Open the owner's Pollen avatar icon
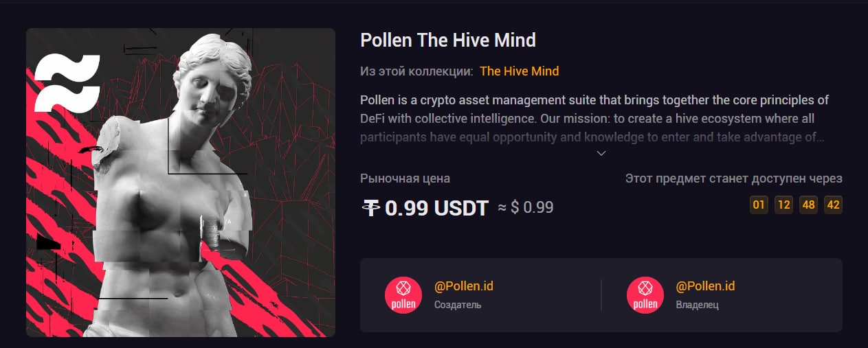Viewport: 868px width, 348px height. 645,295
